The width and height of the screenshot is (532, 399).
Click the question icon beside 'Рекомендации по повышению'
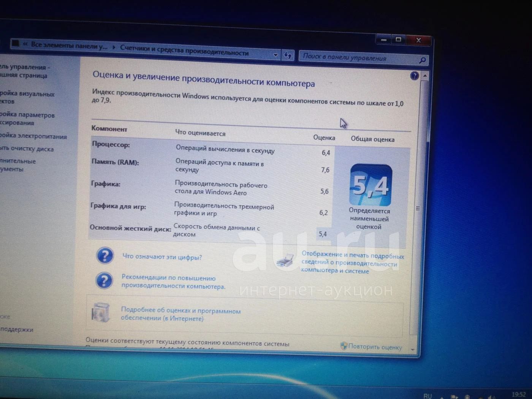point(104,281)
